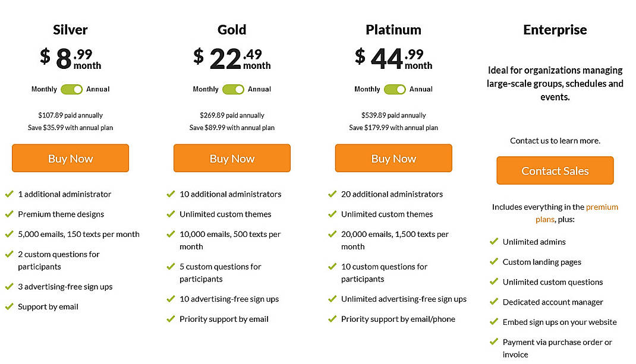This screenshot has width=636, height=364.
Task: Click 'Buy Now' under the Silver plan
Action: coord(70,158)
